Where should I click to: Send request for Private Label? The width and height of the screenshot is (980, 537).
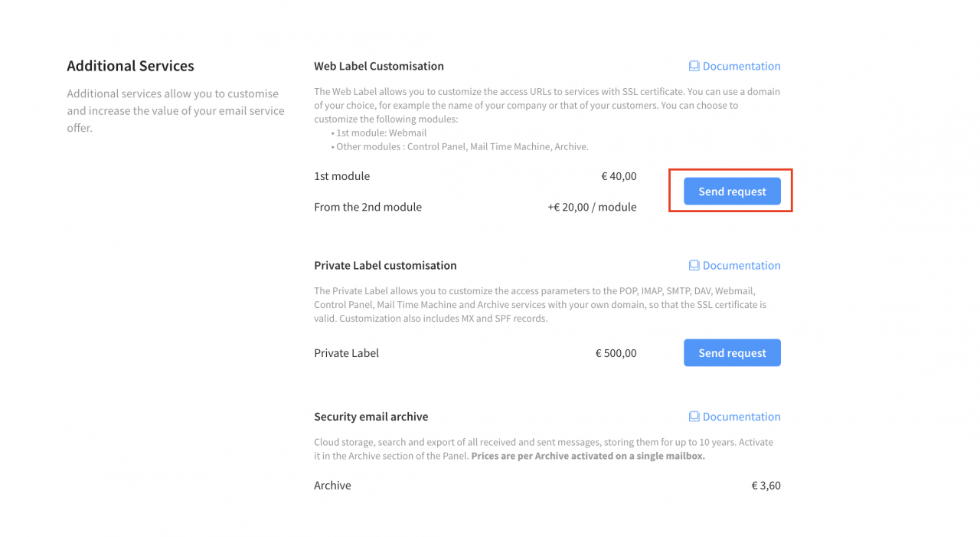pyautogui.click(x=732, y=353)
